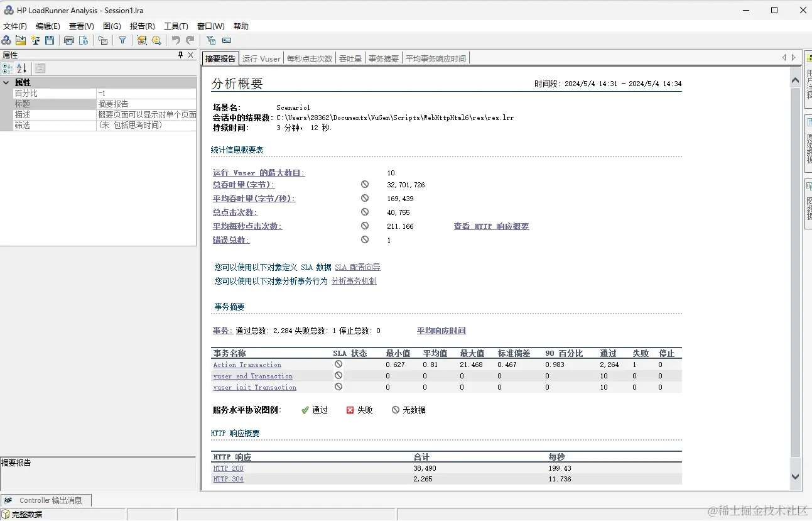Open an existing analysis session file
The width and height of the screenshot is (812, 521).
coord(20,40)
